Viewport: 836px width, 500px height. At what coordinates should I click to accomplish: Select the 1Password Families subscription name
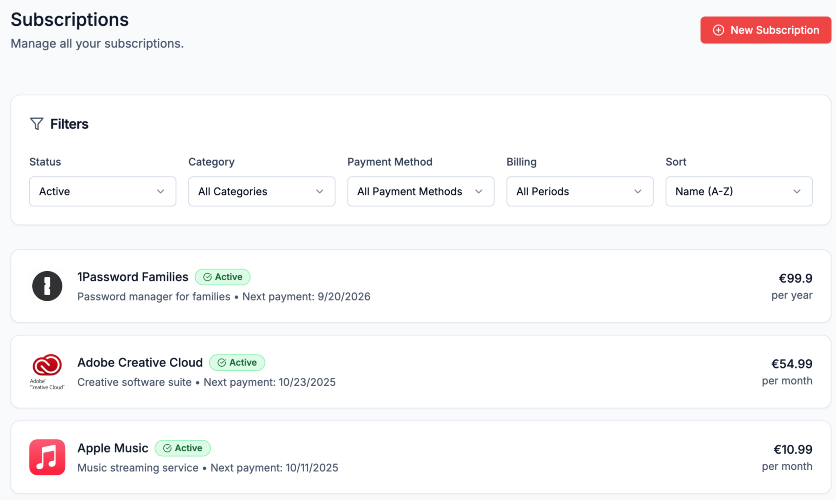coord(133,277)
